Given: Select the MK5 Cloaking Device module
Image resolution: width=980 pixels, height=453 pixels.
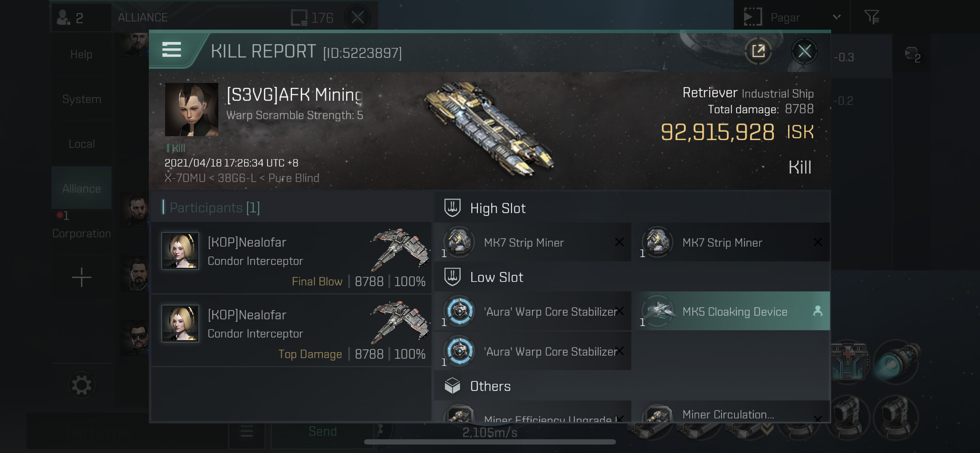Looking at the screenshot, I should click(734, 311).
